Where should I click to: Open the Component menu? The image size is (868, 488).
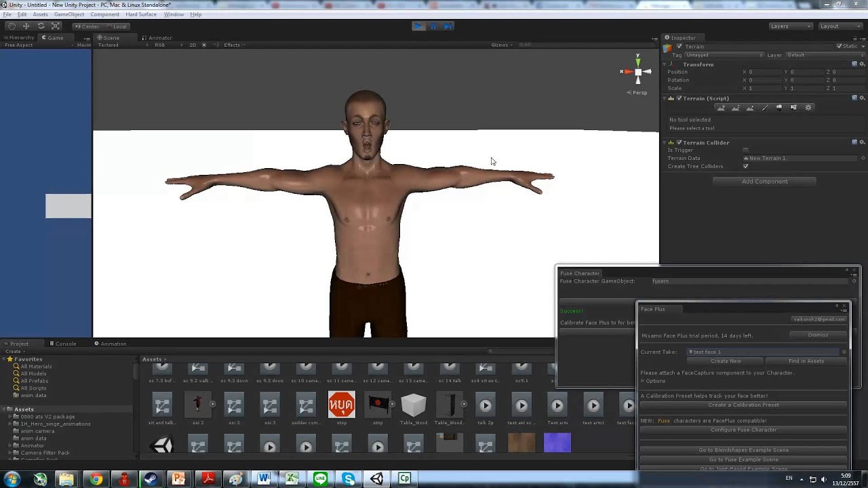pyautogui.click(x=104, y=14)
